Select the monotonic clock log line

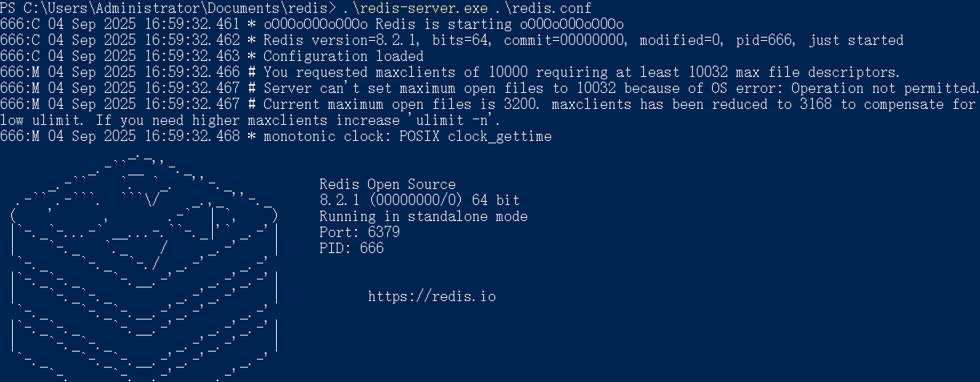[276, 136]
